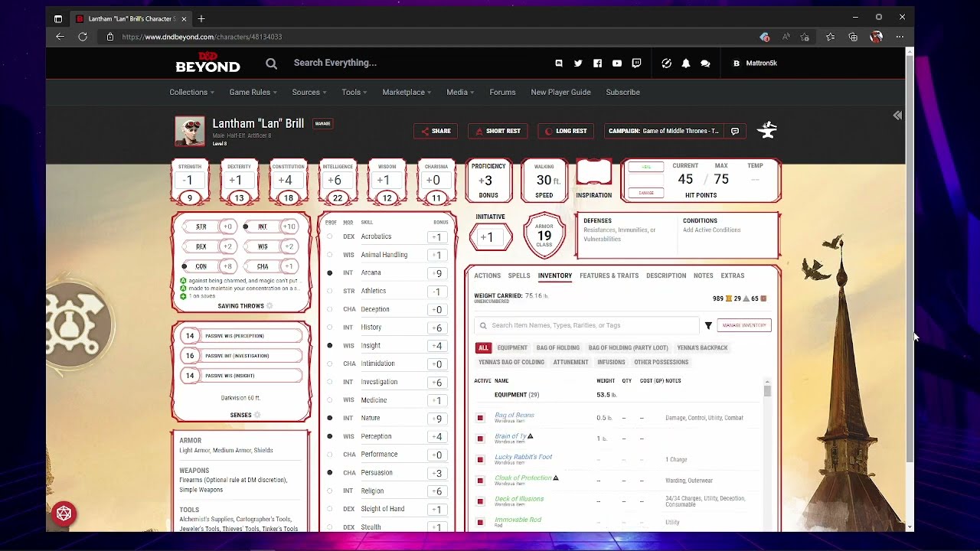This screenshot has height=551, width=980.
Task: Open the campaign game log icon
Action: [735, 131]
